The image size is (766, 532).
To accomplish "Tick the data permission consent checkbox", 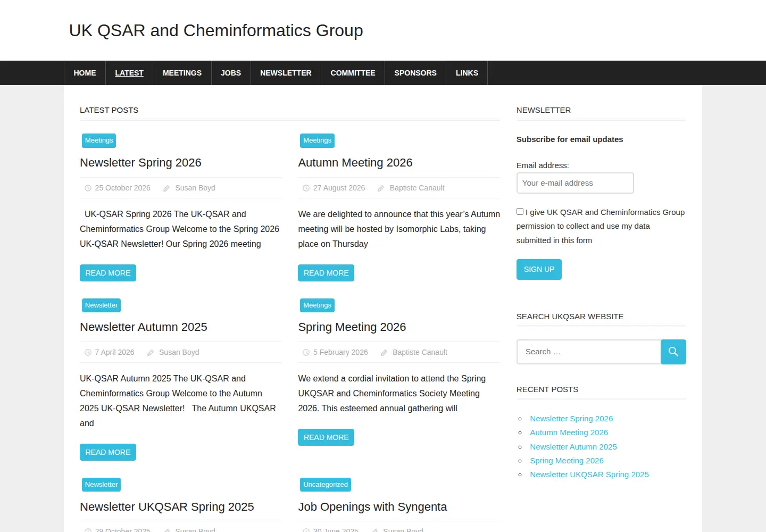I will (520, 212).
